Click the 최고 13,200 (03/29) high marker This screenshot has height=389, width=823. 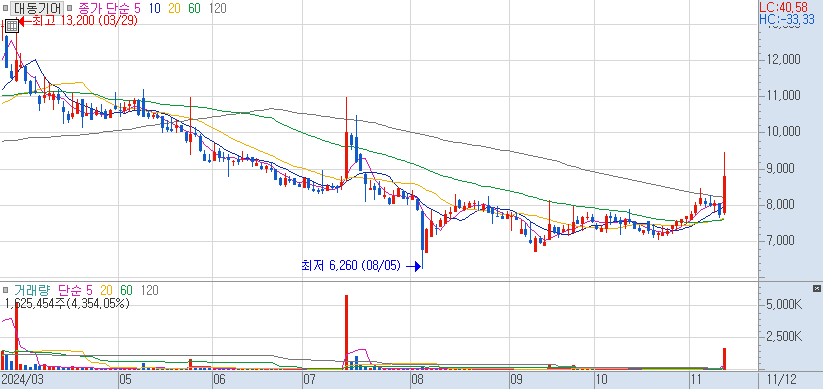click(77, 22)
